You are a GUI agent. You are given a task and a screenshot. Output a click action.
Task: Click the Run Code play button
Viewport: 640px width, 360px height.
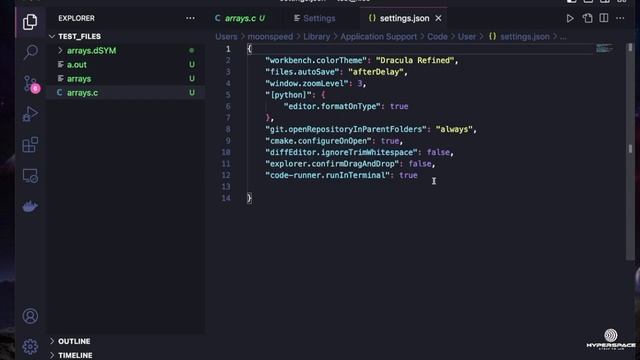(x=570, y=18)
